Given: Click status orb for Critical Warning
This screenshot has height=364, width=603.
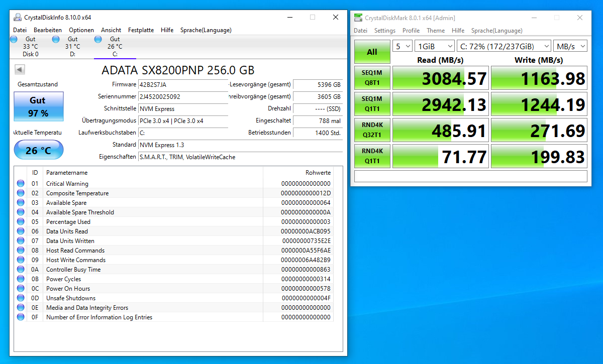Looking at the screenshot, I should (21, 183).
